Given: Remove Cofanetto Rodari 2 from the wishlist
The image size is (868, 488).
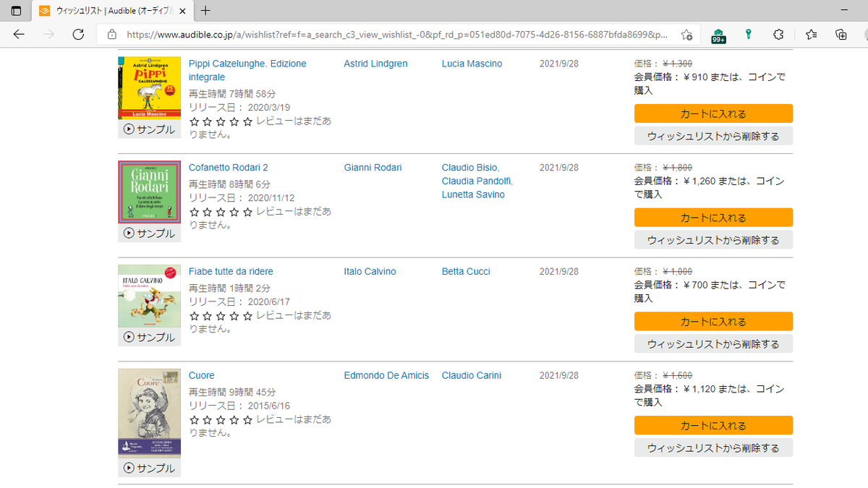Looking at the screenshot, I should click(713, 240).
